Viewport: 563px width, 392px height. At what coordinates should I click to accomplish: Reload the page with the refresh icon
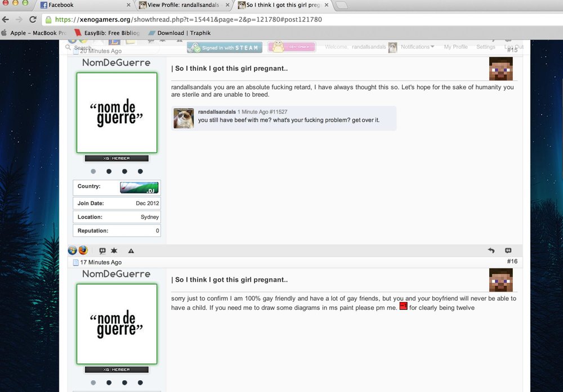pyautogui.click(x=33, y=19)
